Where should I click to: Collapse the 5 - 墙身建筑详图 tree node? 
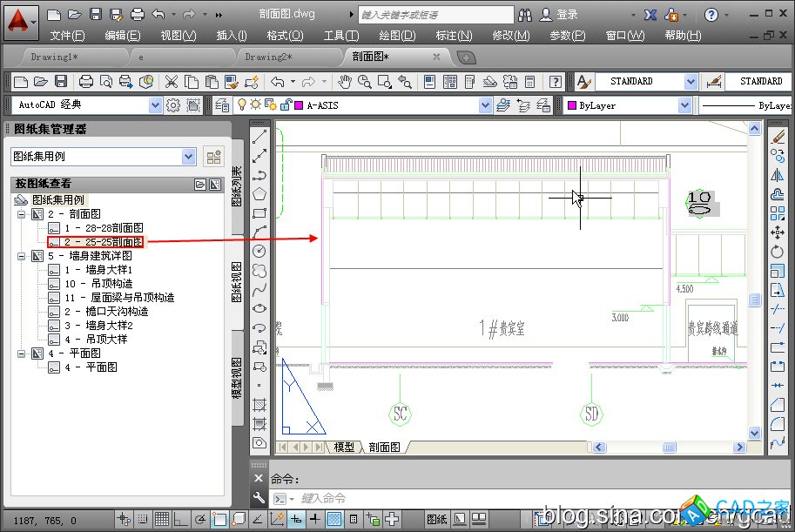(x=22, y=256)
